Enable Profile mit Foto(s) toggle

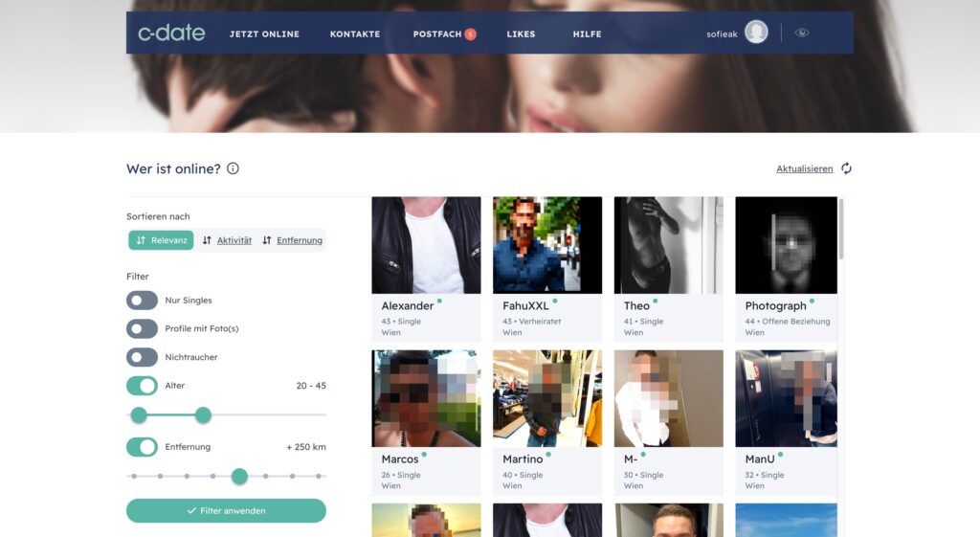[142, 329]
